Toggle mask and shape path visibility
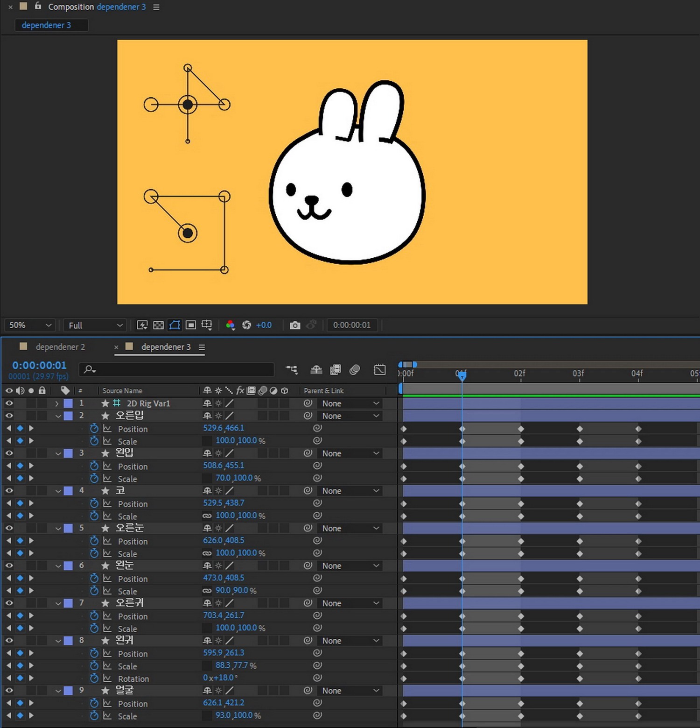 click(x=175, y=325)
